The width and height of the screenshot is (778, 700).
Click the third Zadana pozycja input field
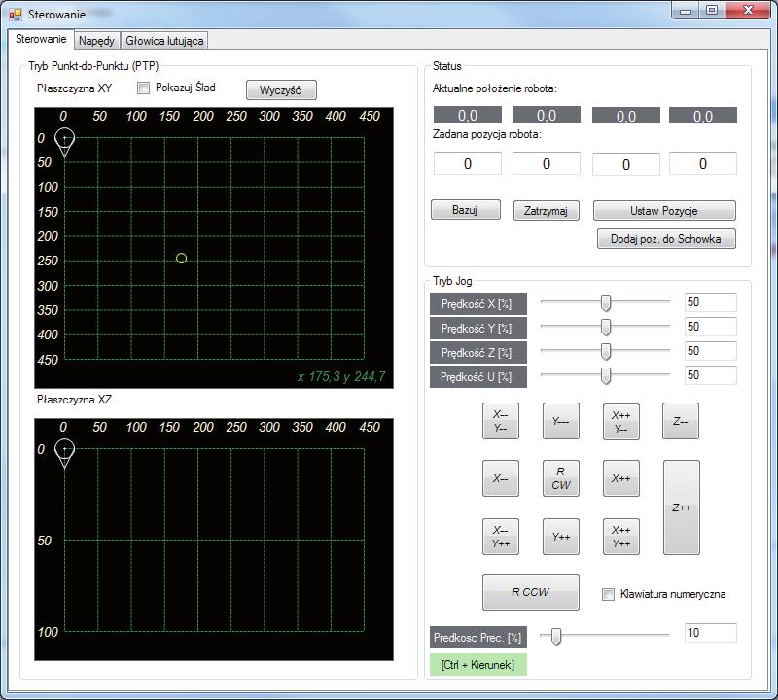[x=626, y=164]
